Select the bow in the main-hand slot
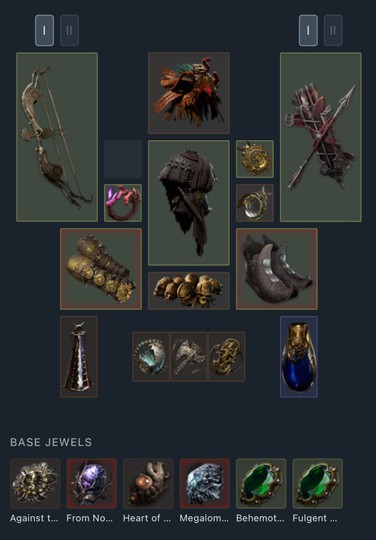The width and height of the screenshot is (376, 540). click(x=57, y=137)
